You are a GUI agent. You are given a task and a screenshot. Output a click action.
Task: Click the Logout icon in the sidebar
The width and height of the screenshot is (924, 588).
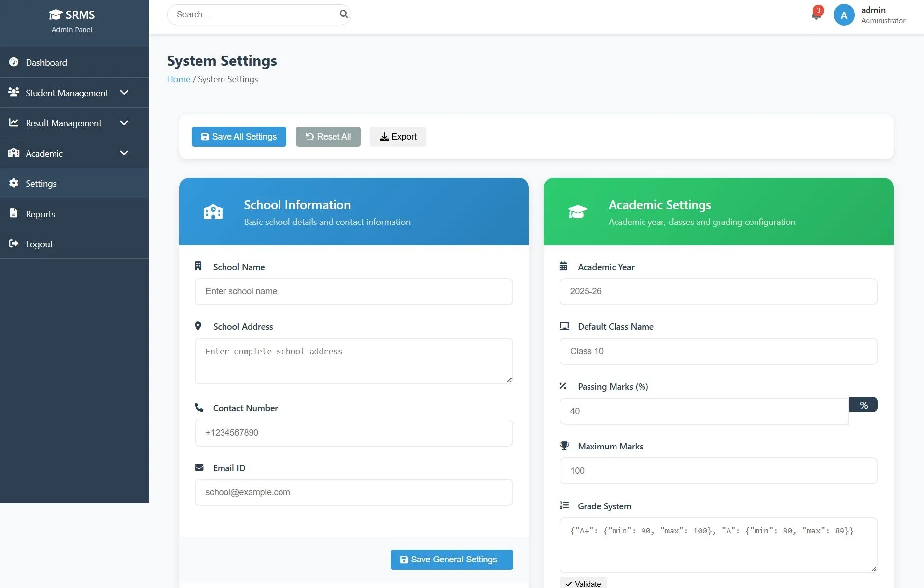click(x=14, y=243)
